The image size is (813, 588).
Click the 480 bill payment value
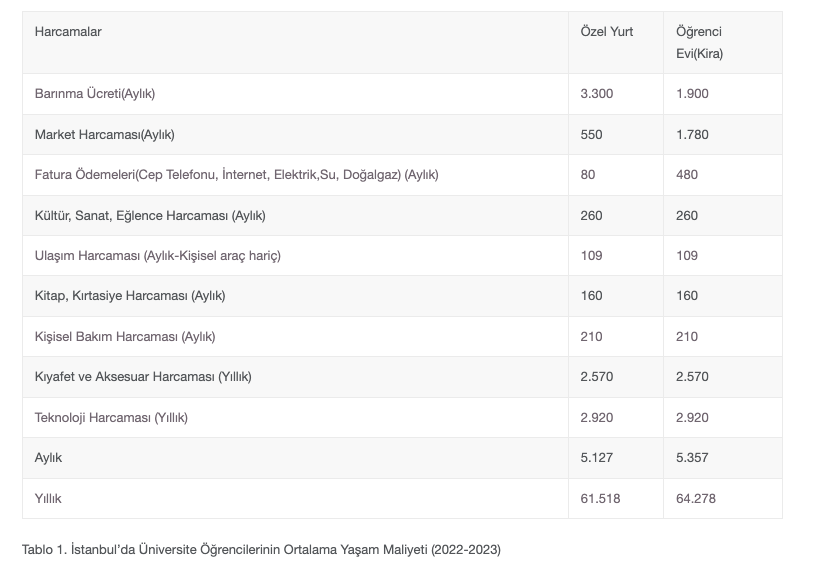[687, 175]
